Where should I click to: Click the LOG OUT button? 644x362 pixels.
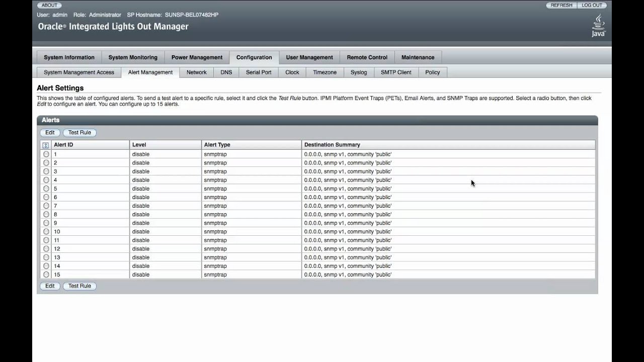click(x=592, y=5)
